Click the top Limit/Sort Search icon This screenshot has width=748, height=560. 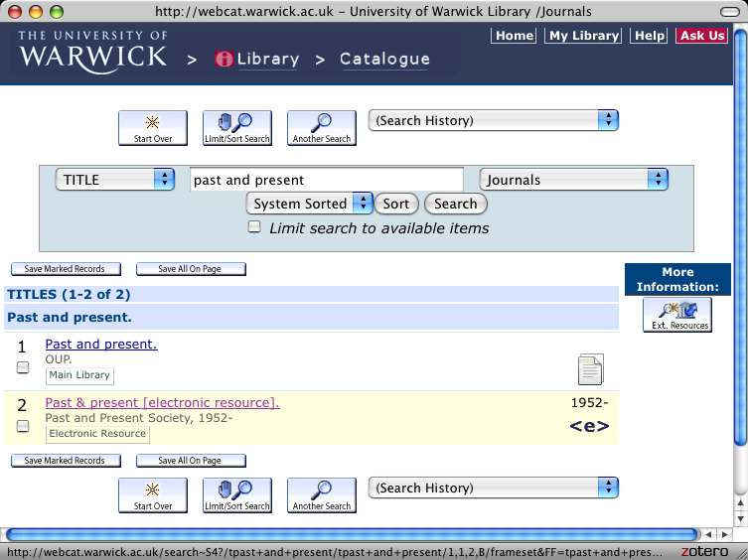coord(236,127)
